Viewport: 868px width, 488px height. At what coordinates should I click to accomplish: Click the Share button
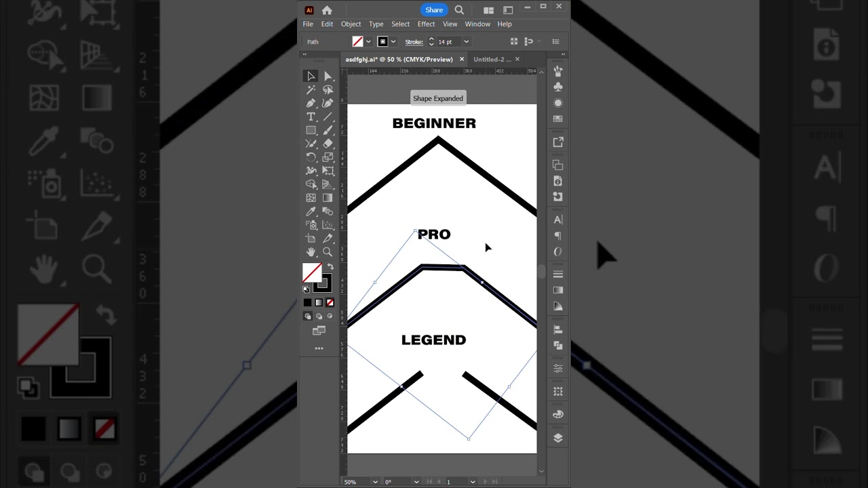pyautogui.click(x=434, y=9)
